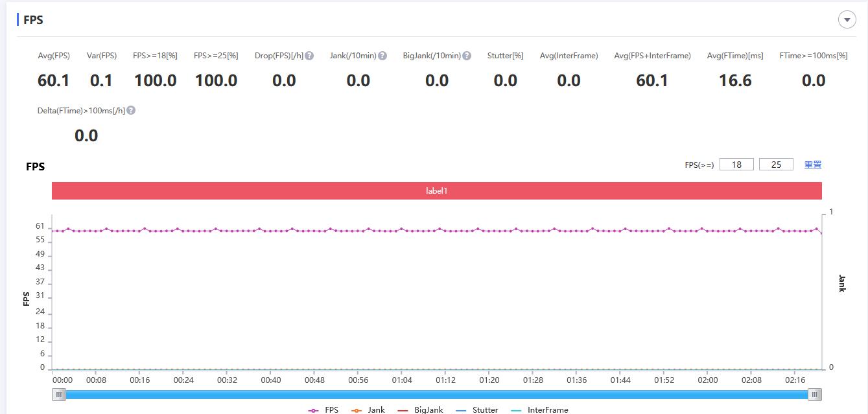Focus the FPS threshold field containing 25
This screenshot has width=868, height=414.
coord(776,165)
